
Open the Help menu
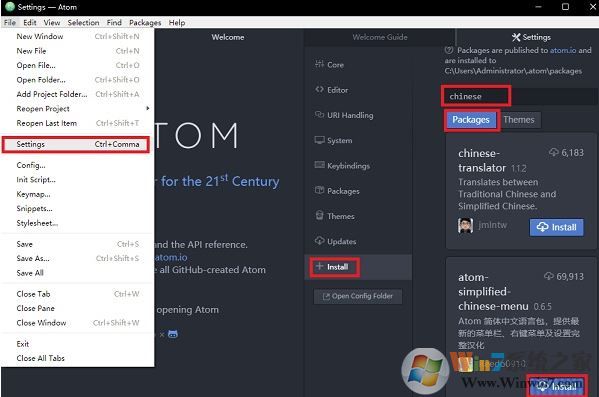[x=177, y=23]
